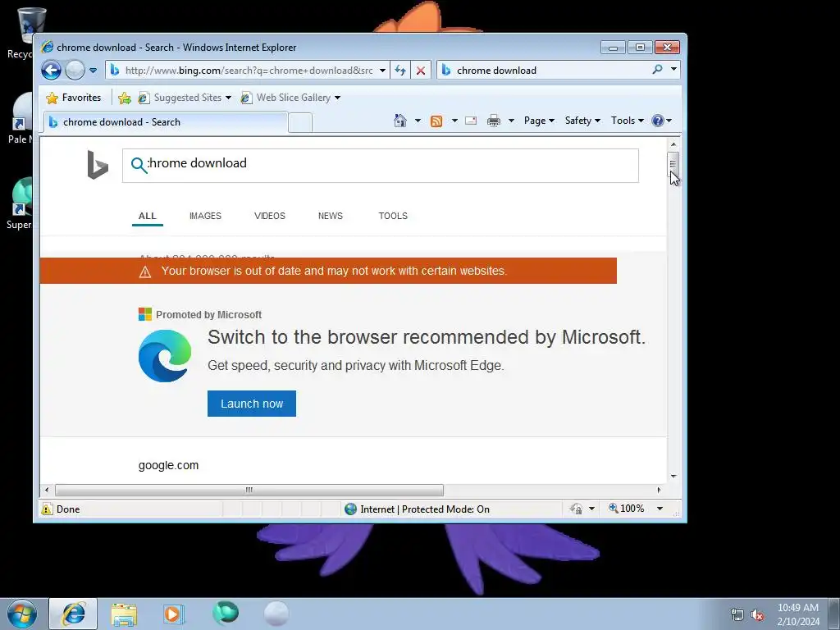This screenshot has height=630, width=840.
Task: Open the Page menu
Action: (539, 121)
